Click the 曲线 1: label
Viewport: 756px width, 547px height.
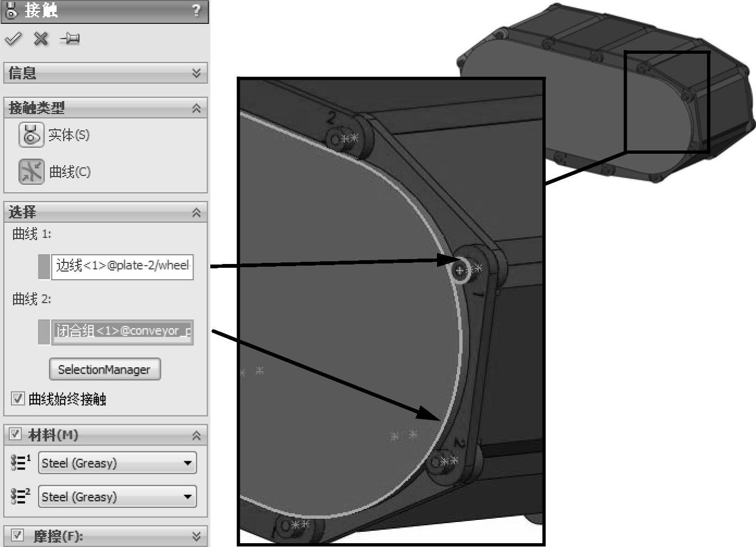tap(32, 234)
